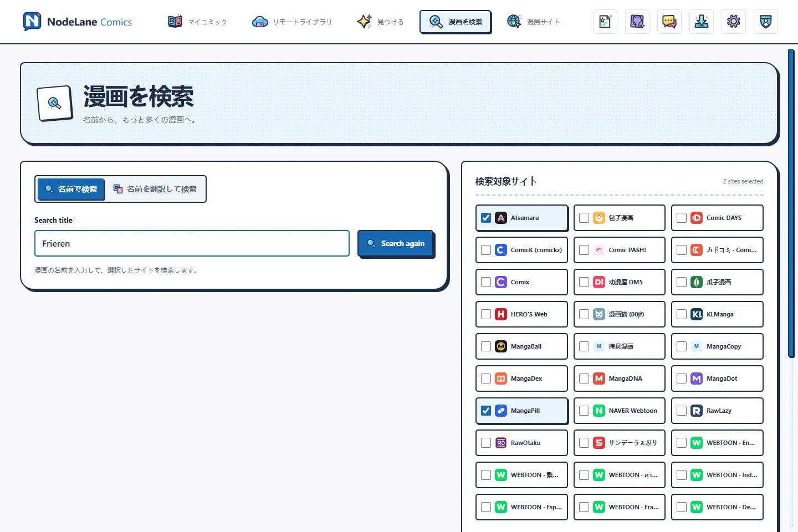
Task: Click the RawOtaku logo icon
Action: 501,443
